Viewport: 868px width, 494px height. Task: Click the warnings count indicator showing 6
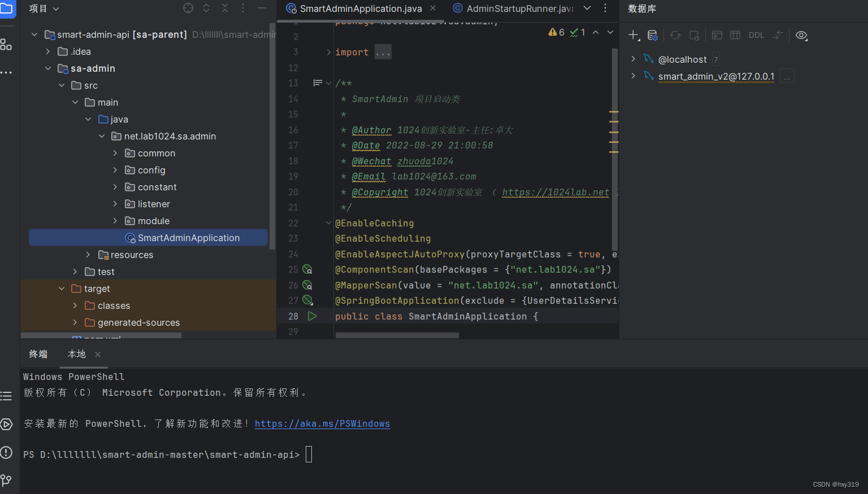[557, 33]
